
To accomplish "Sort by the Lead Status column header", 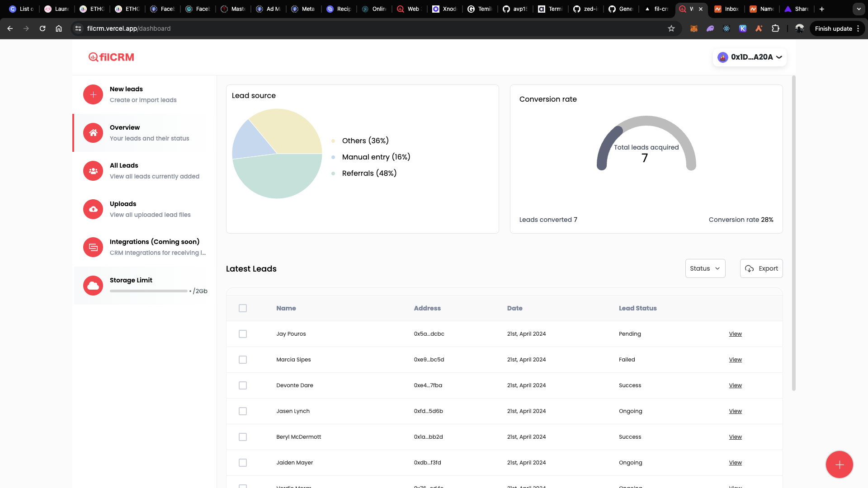I will click(637, 308).
